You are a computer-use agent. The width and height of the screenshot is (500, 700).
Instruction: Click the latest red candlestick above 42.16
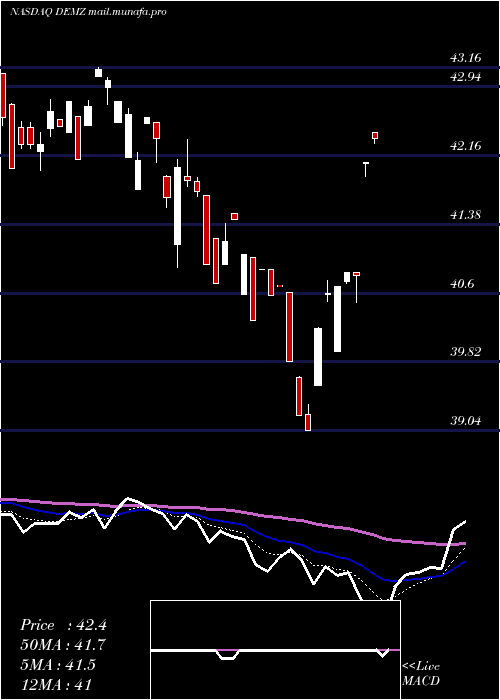pos(375,135)
